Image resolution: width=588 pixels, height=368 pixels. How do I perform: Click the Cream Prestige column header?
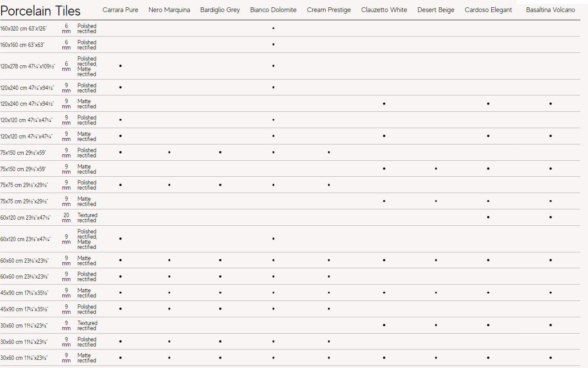pyautogui.click(x=329, y=10)
